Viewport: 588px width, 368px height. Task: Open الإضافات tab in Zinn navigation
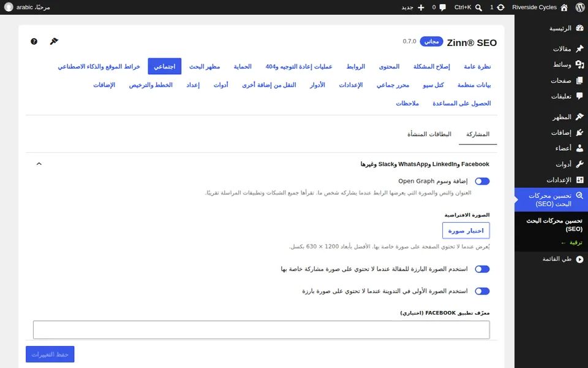(104, 85)
